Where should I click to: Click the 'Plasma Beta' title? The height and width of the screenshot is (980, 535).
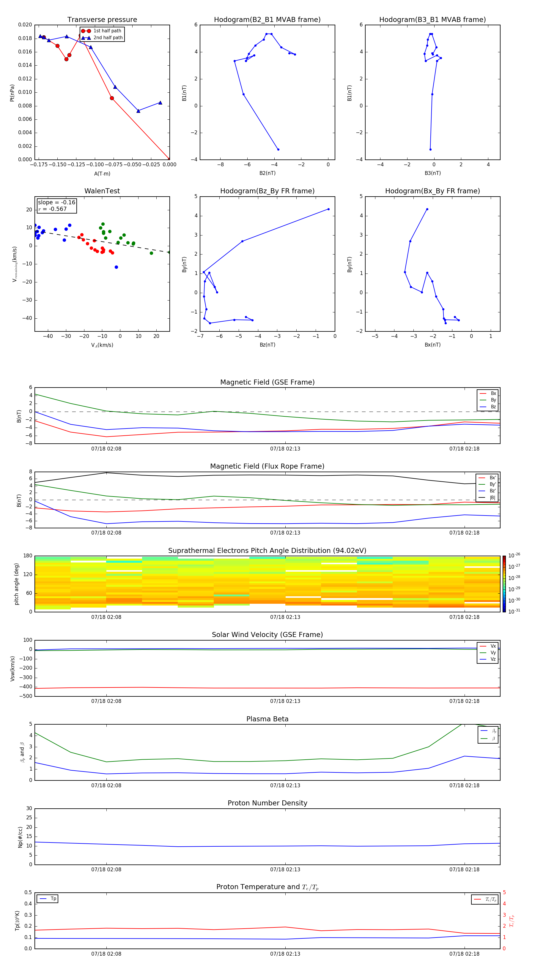pos(267,719)
